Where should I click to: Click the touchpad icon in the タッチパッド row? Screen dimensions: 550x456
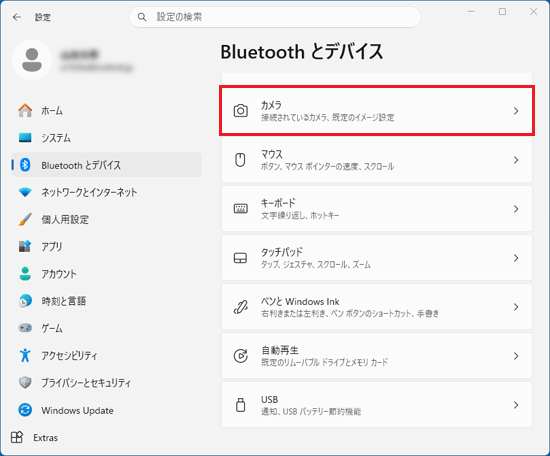pos(240,258)
